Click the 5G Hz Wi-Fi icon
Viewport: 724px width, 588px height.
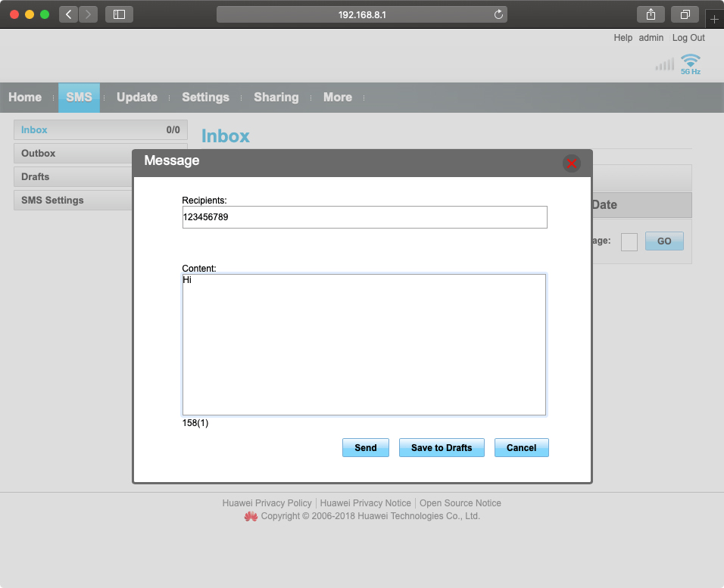click(689, 63)
